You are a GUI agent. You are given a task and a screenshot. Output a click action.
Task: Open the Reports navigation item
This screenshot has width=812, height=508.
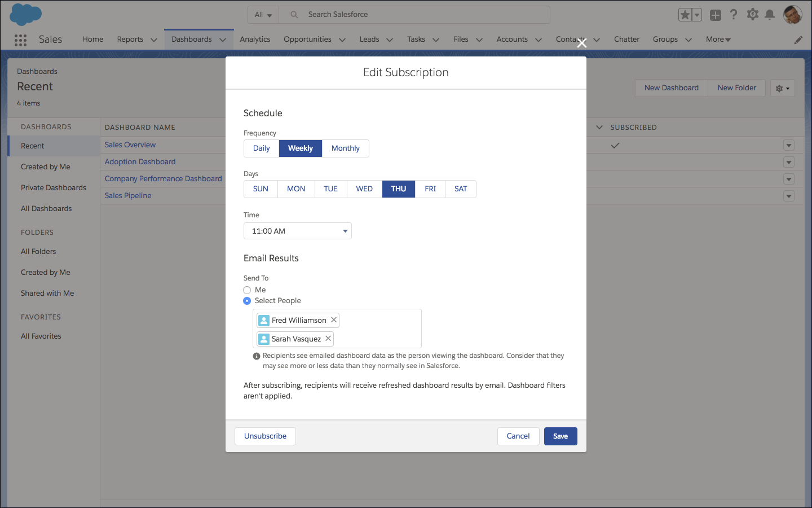coord(130,39)
